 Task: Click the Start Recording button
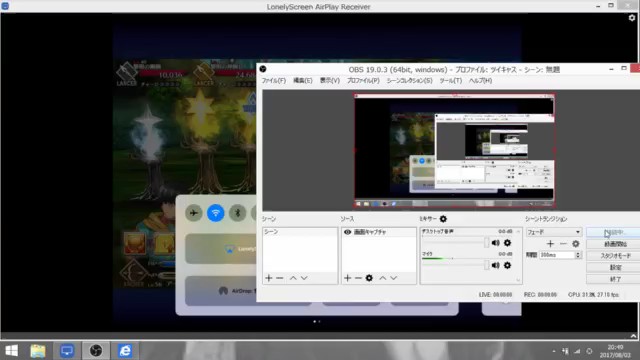615,244
